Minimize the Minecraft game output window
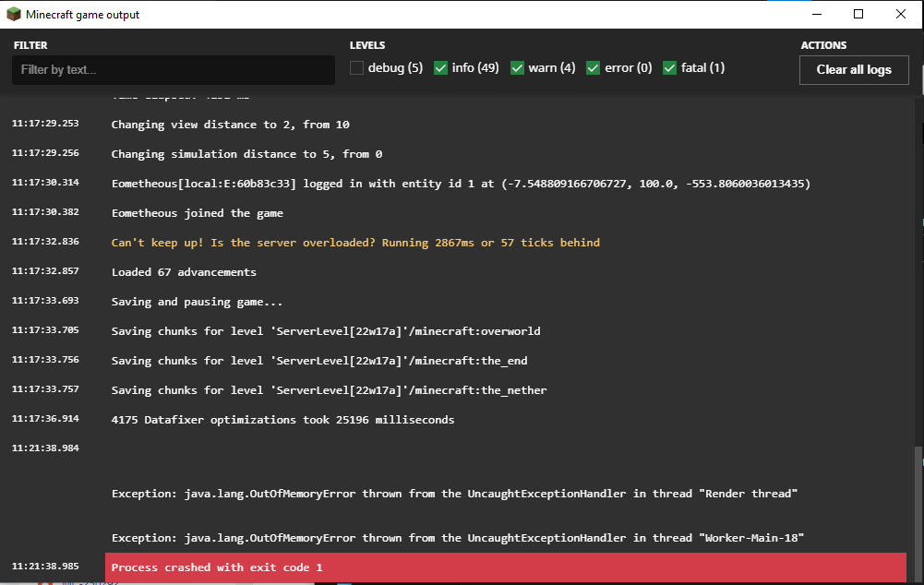Screen dimensions: 924x585 (x=817, y=15)
